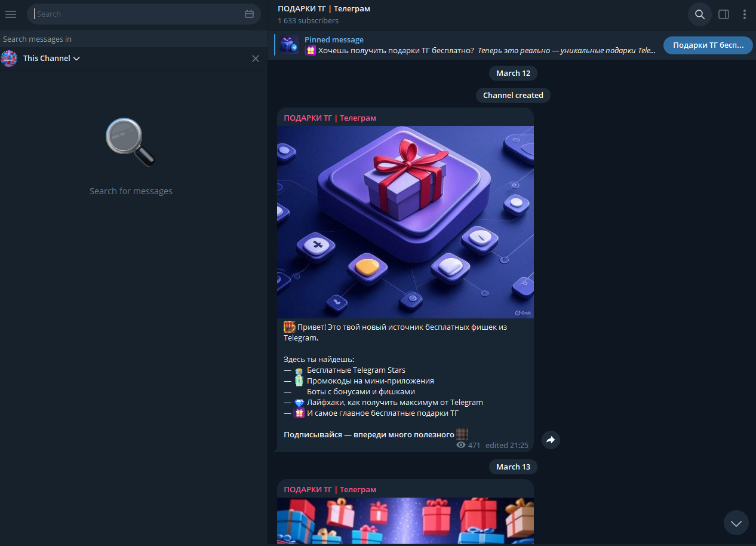Click the March 12 date badge

513,73
